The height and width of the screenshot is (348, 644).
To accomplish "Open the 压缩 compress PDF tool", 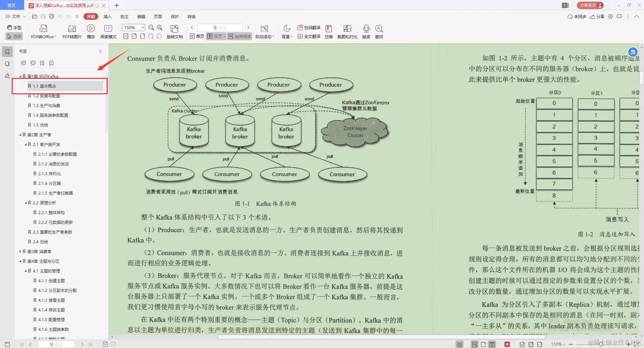I will (328, 31).
